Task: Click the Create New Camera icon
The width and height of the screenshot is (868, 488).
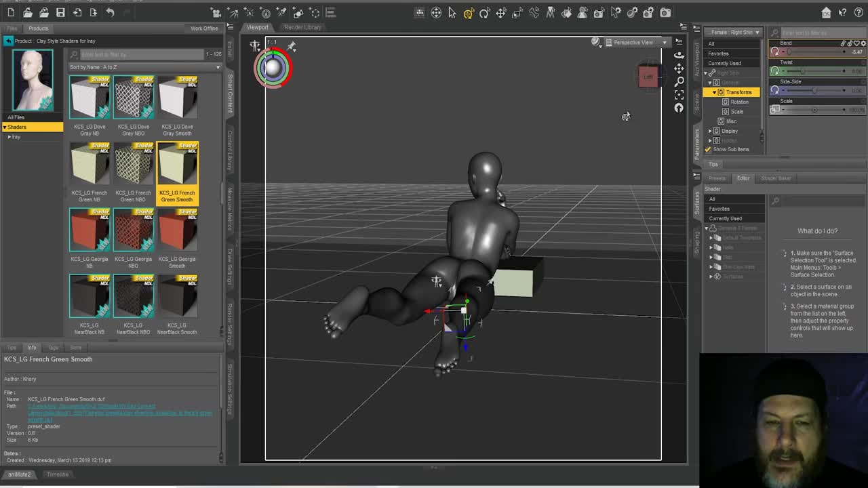Action: click(x=216, y=12)
